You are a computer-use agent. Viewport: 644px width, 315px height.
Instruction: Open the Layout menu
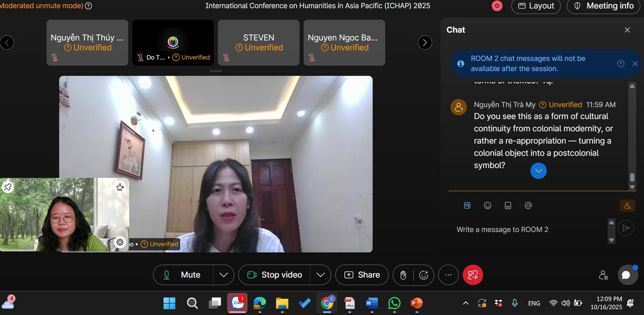point(536,6)
